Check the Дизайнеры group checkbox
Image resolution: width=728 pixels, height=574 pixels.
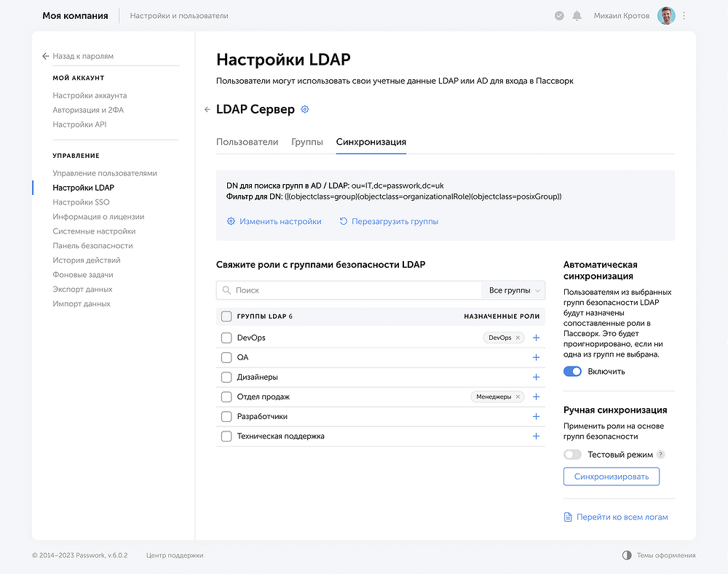226,377
